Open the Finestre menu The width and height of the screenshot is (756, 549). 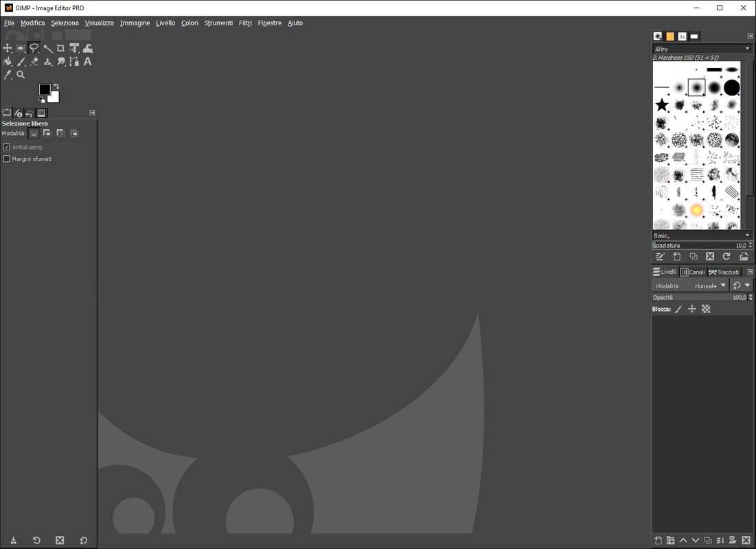tap(270, 23)
